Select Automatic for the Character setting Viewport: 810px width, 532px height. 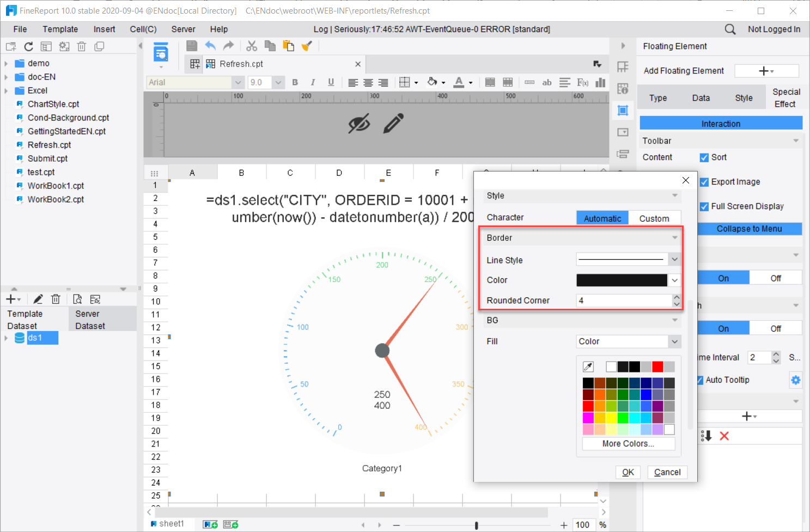pos(602,218)
